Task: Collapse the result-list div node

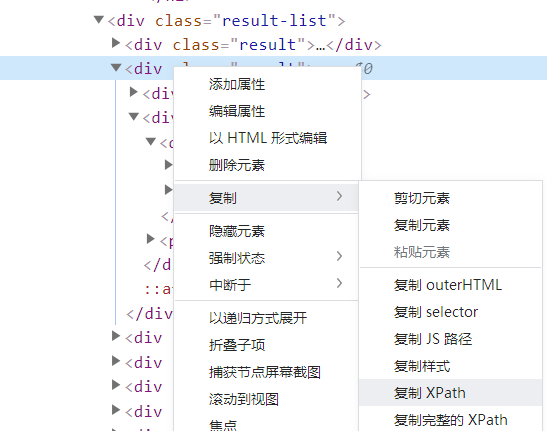Action: 99,20
